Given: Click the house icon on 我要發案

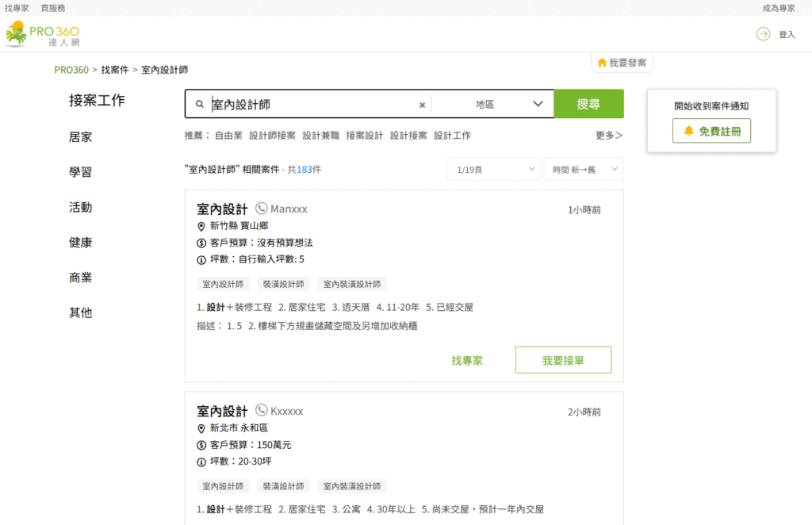Looking at the screenshot, I should tap(602, 63).
